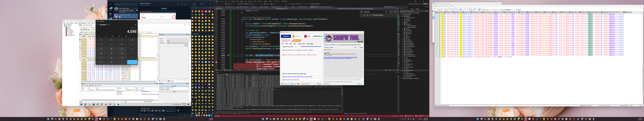644x121 pixels.
Task: Open the Video link in SamFw Tool
Action: (299, 84)
